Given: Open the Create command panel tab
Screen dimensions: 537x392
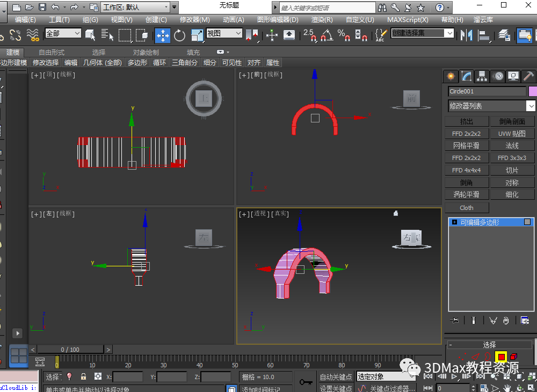Looking at the screenshot, I should click(451, 76).
